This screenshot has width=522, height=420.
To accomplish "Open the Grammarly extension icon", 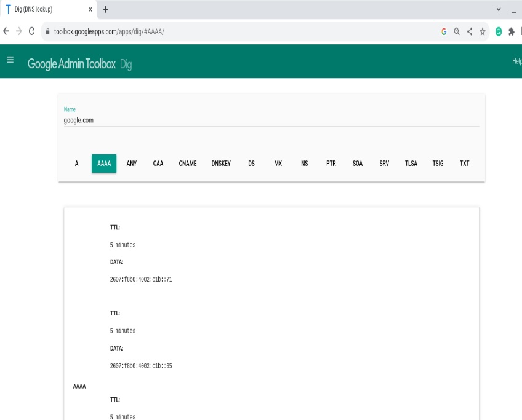I will [499, 31].
